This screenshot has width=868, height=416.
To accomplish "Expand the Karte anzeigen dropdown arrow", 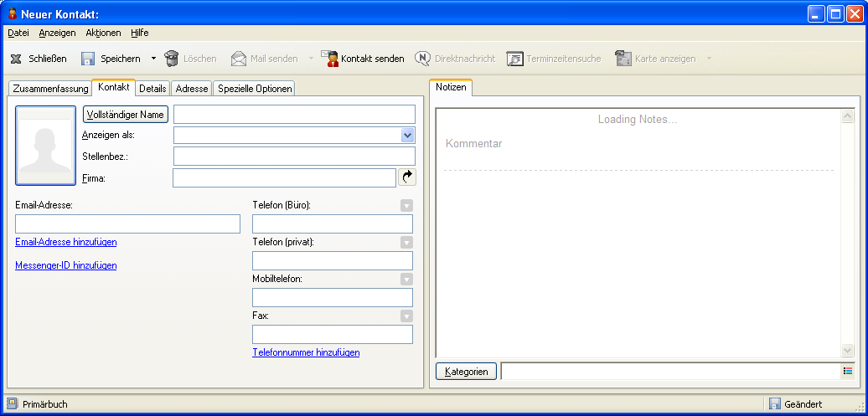I will [x=709, y=58].
